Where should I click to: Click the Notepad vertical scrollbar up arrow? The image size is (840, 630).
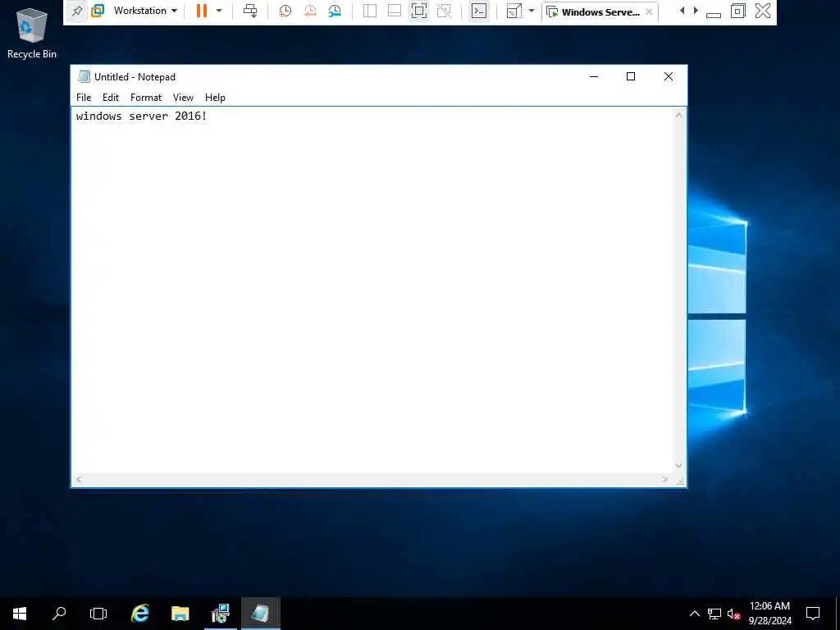[678, 115]
